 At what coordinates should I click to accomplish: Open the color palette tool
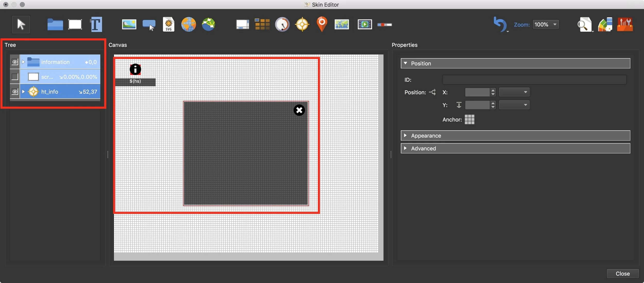point(605,25)
